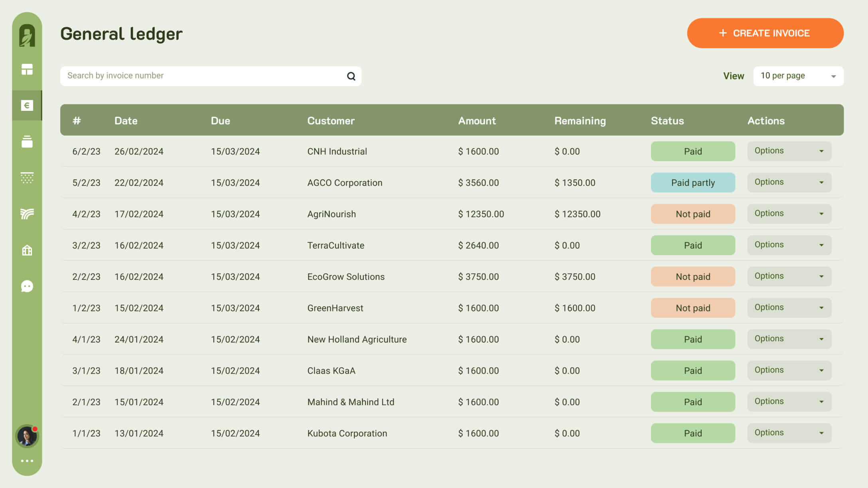Click the Amount column header

click(x=477, y=121)
